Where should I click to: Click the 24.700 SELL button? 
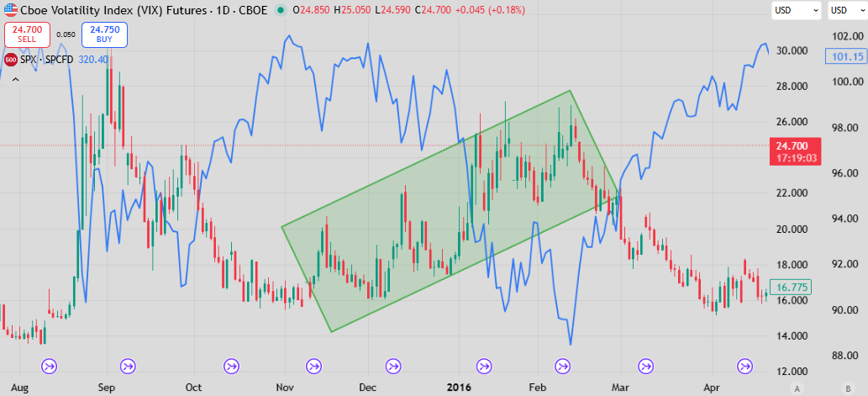[27, 34]
